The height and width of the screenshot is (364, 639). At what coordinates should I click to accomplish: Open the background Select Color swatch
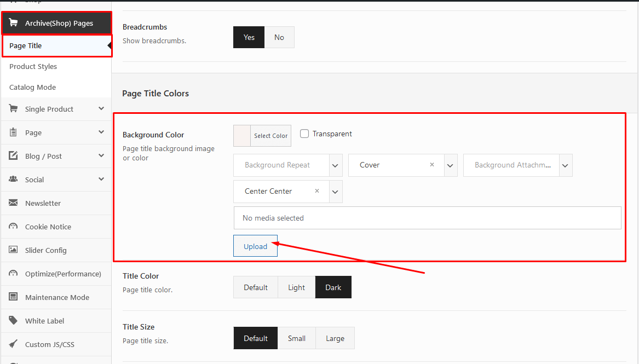tap(262, 136)
